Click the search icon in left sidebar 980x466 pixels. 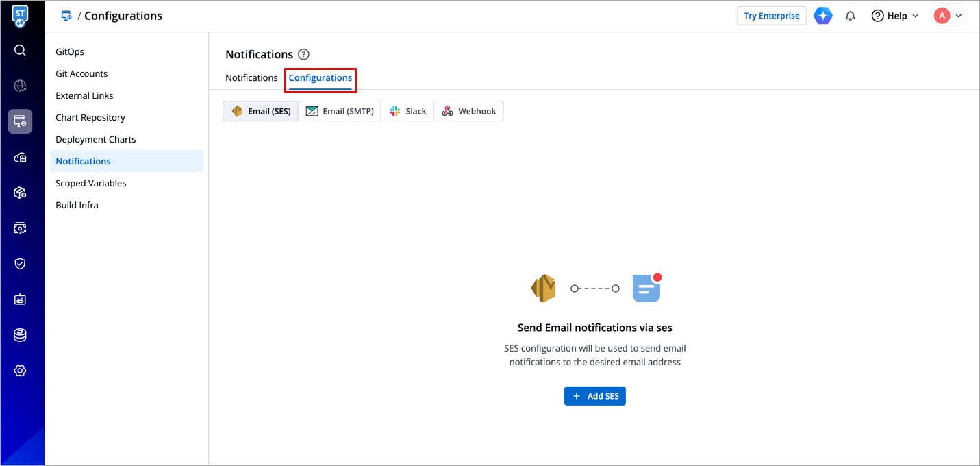pyautogui.click(x=20, y=50)
